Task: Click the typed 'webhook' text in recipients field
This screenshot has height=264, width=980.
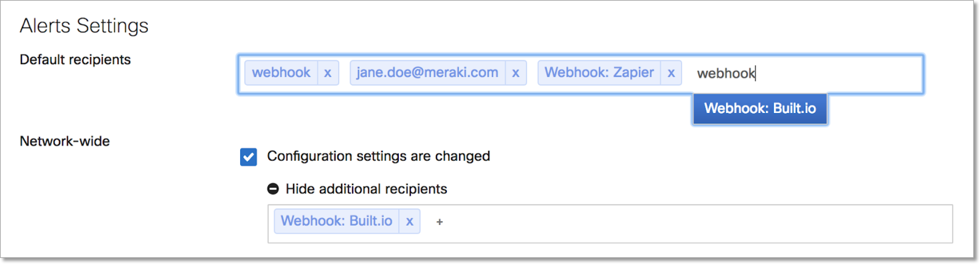Action: [x=726, y=73]
